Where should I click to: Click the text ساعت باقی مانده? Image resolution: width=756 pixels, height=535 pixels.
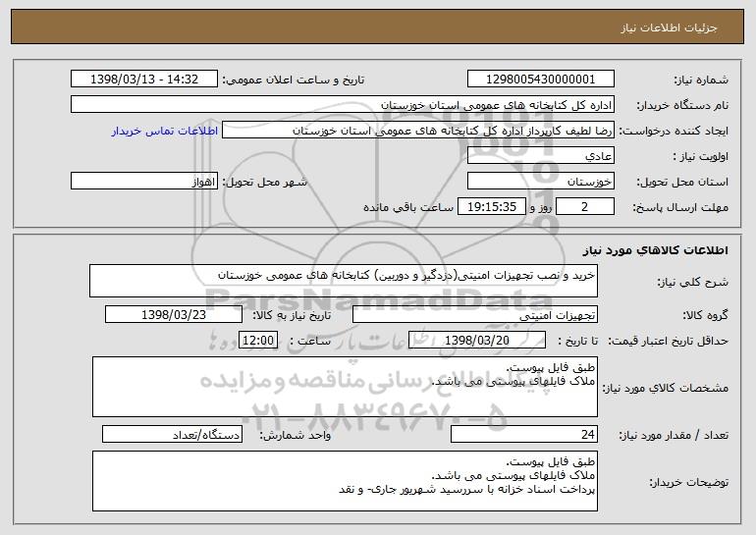(x=407, y=207)
